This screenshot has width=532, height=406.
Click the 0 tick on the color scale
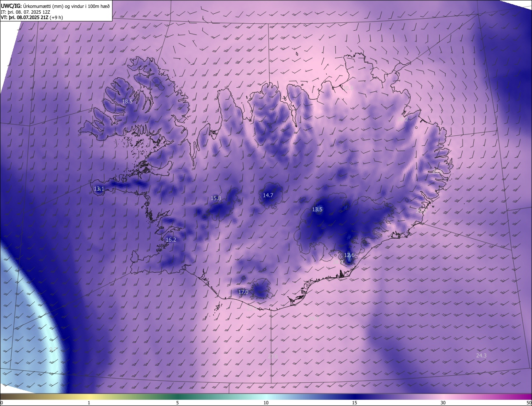pos(2,403)
